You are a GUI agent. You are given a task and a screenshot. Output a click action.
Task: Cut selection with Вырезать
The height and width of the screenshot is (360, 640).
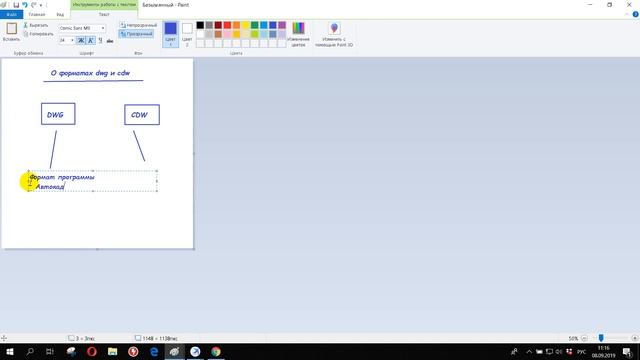point(36,25)
